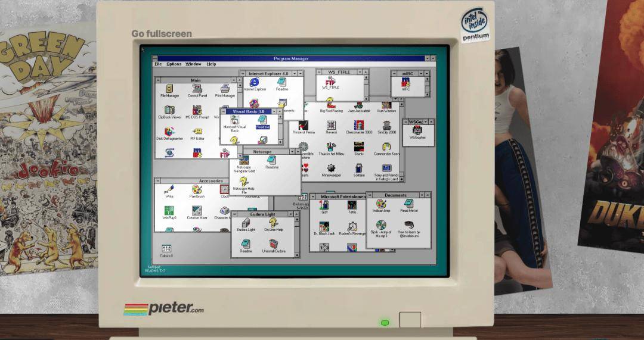Open Readme in Internet Explorer 4.0 group
Image resolution: width=644 pixels, height=340 pixels.
[x=281, y=84]
